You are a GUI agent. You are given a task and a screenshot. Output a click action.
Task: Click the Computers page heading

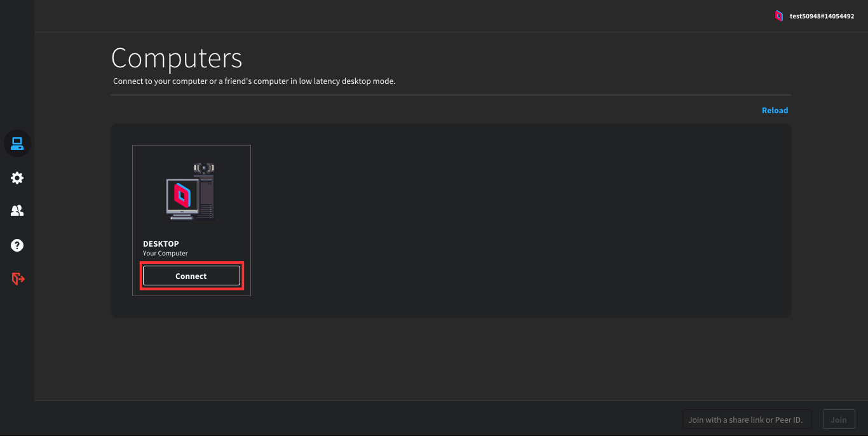coord(177,58)
